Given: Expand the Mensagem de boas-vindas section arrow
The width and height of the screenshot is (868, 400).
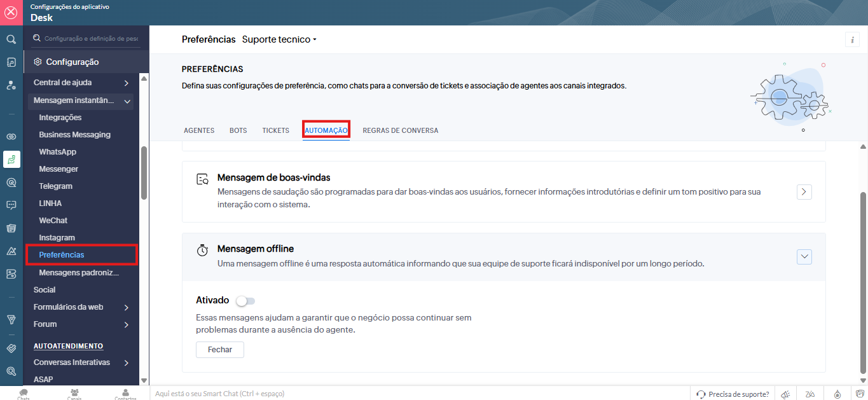Looking at the screenshot, I should point(804,191).
